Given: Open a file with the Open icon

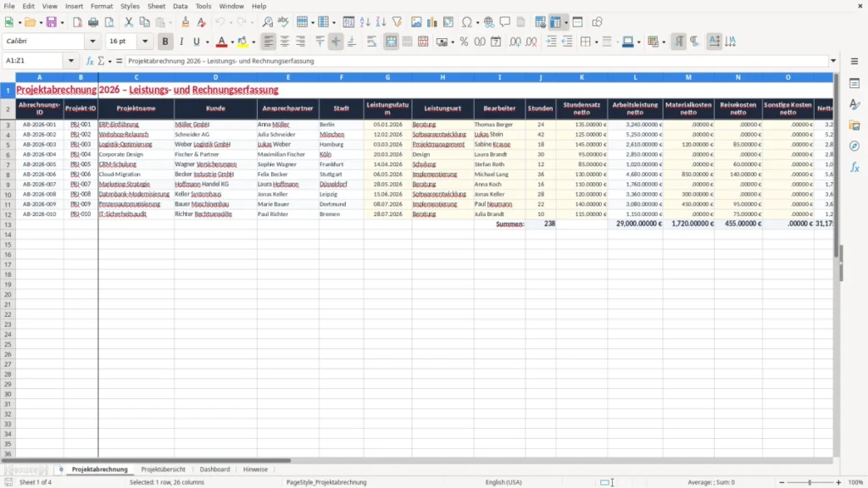Looking at the screenshot, I should coord(30,22).
